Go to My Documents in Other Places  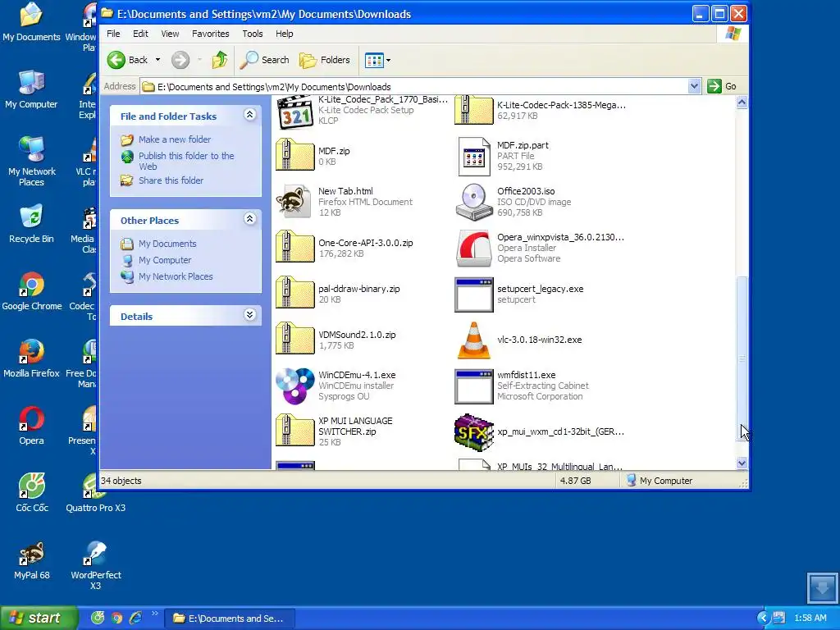tap(167, 244)
